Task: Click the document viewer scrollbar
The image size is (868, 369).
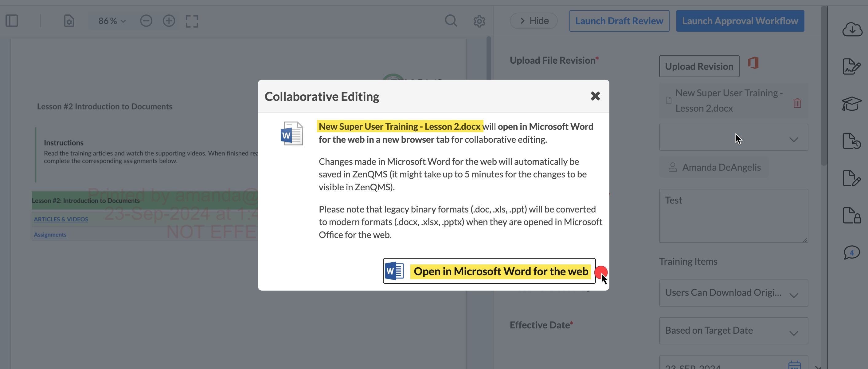Action: point(489,58)
